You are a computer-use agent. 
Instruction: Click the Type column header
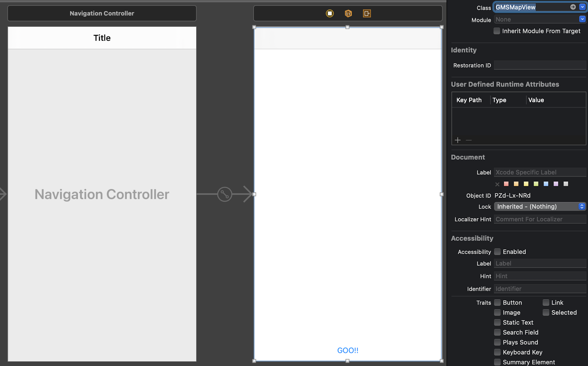pos(499,100)
